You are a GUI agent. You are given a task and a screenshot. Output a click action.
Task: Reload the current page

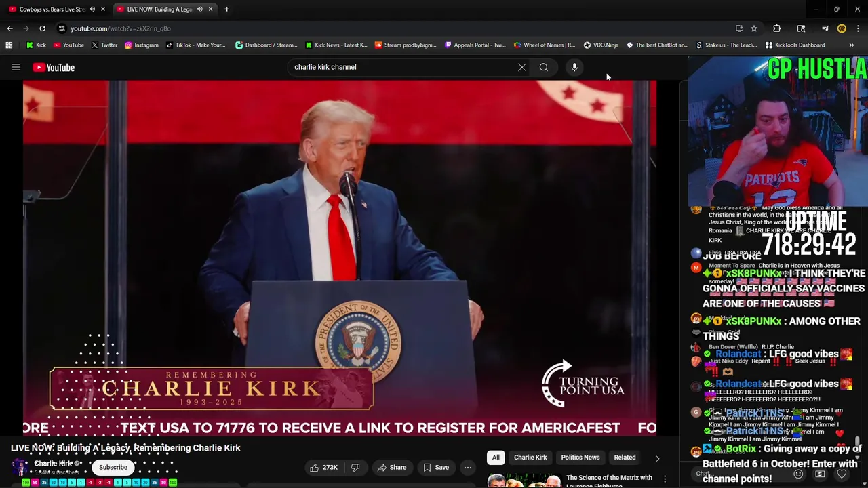pos(42,28)
